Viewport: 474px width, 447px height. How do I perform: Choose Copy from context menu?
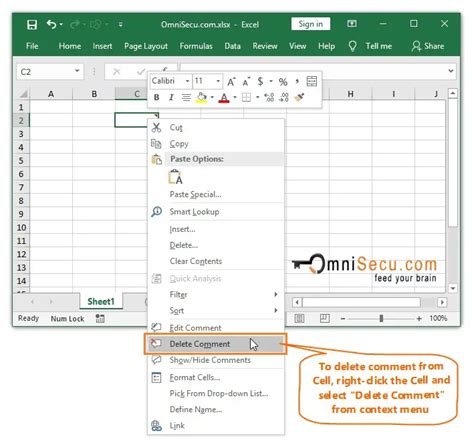click(216, 144)
